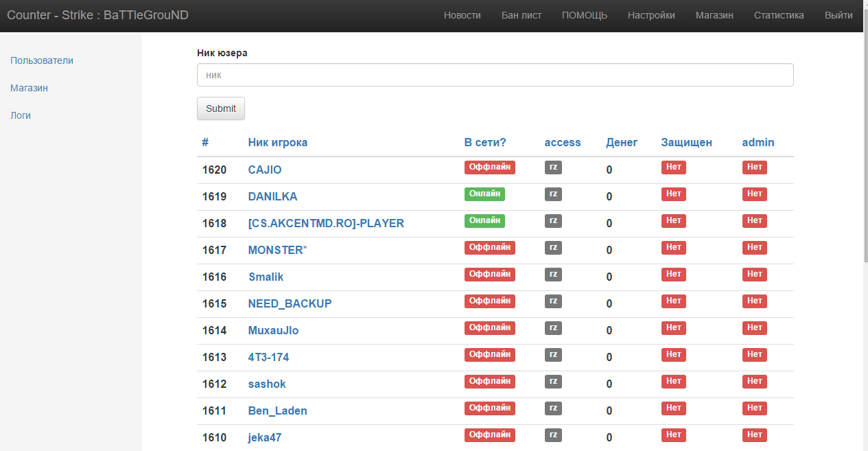Sort by the admin column header
This screenshot has height=451, width=868.
(758, 143)
